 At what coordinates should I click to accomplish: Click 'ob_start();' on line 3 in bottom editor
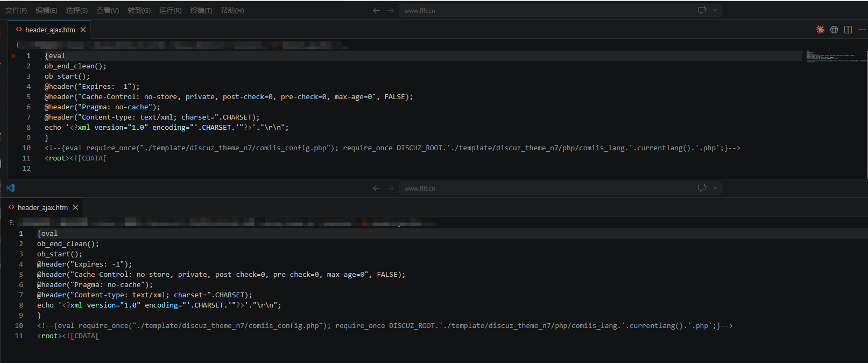click(60, 254)
